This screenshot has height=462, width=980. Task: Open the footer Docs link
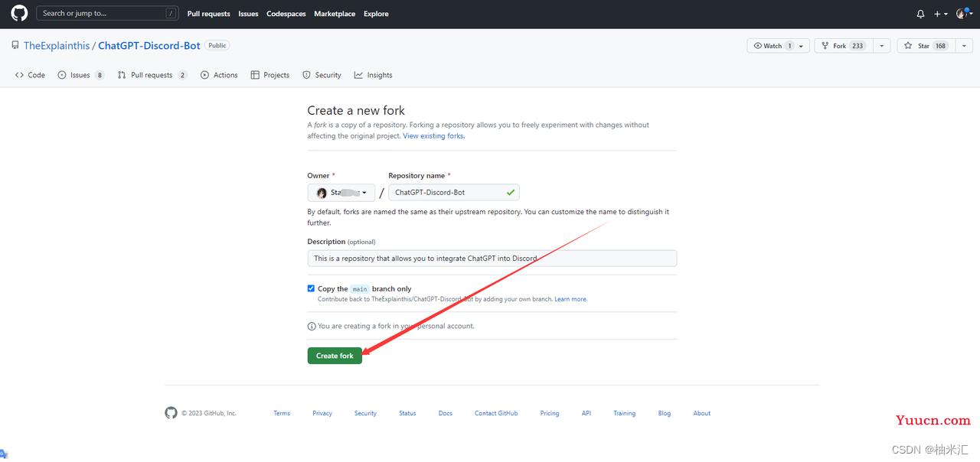click(446, 413)
